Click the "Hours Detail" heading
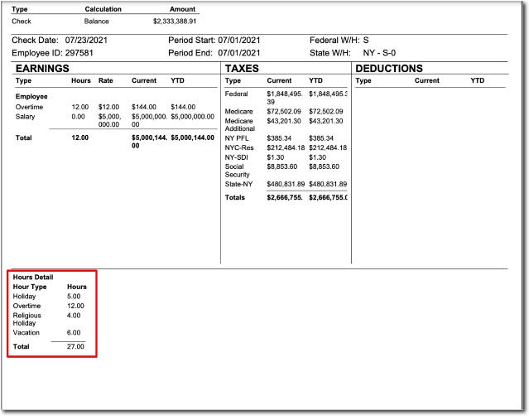 click(33, 278)
